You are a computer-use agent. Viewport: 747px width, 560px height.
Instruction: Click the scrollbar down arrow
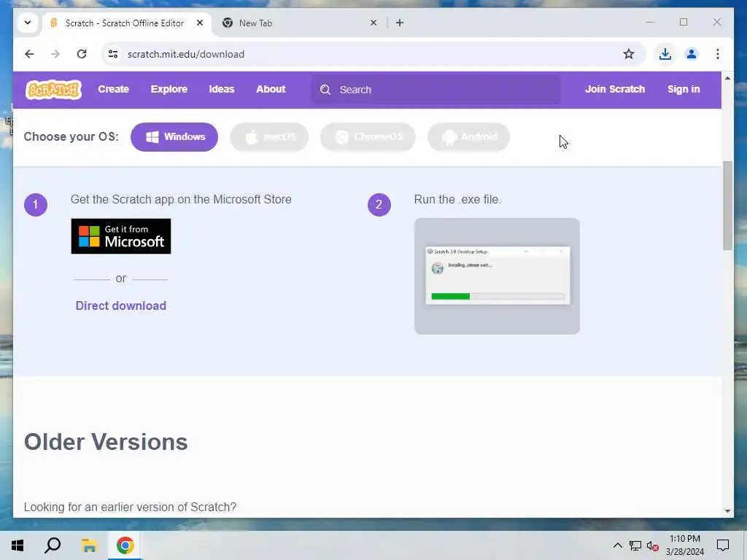point(727,511)
